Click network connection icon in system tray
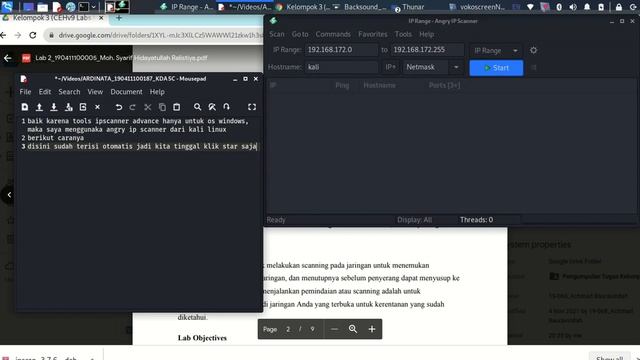This screenshot has height=360, width=640. point(530,7)
